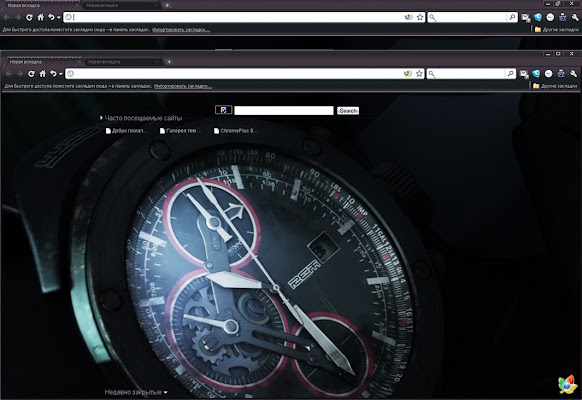This screenshot has width=582, height=400.
Task: Click the round minus icon in front window
Action: click(549, 74)
